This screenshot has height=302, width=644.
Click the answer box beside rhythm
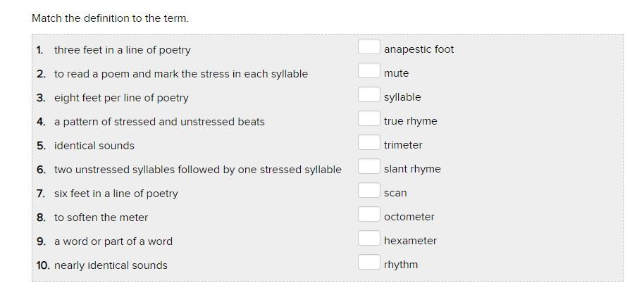[x=369, y=263]
